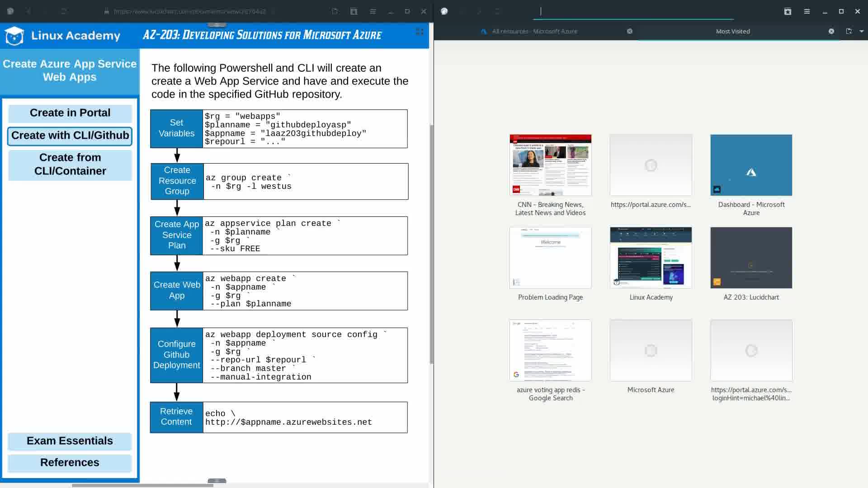
Task: Open the Exam Essentials section
Action: point(70,441)
